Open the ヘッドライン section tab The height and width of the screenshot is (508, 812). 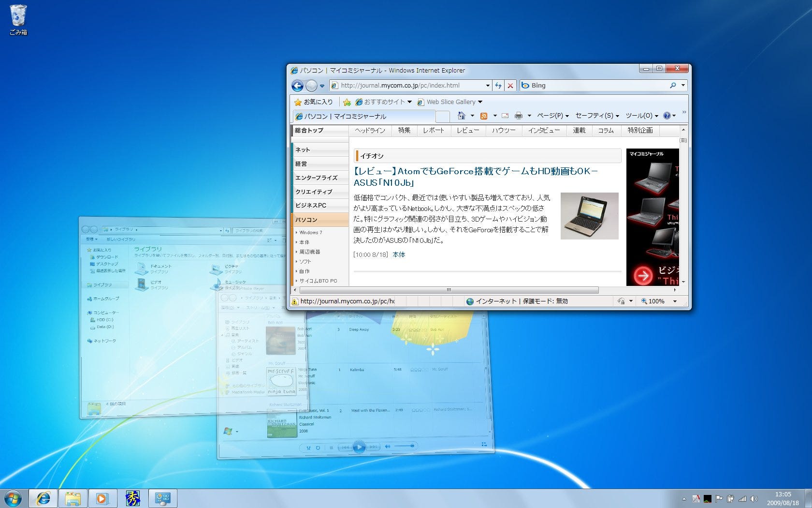(370, 131)
